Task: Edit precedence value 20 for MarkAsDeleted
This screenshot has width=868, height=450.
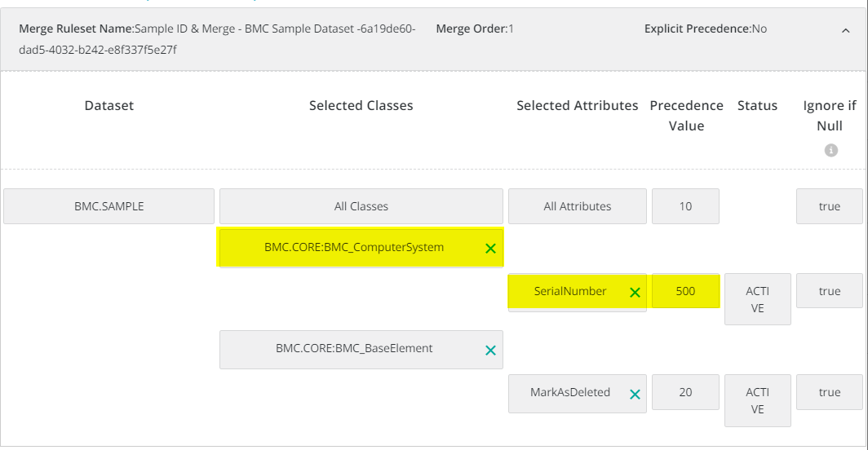Action: pos(685,392)
